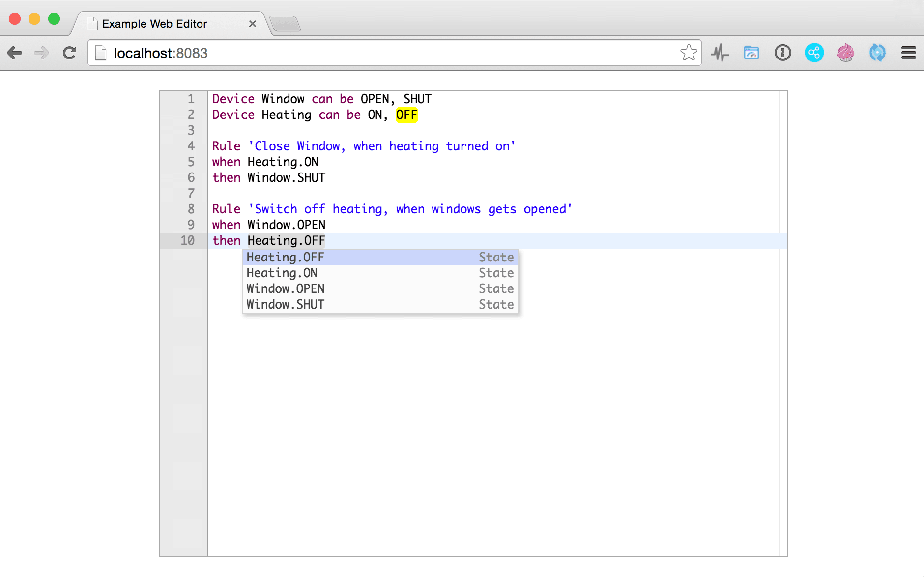Click line number 10 in the gutter
This screenshot has width=924, height=577.
click(187, 241)
